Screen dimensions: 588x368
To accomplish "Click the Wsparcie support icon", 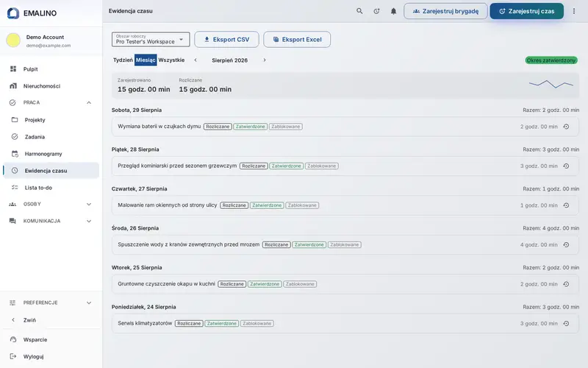I will [x=13, y=339].
